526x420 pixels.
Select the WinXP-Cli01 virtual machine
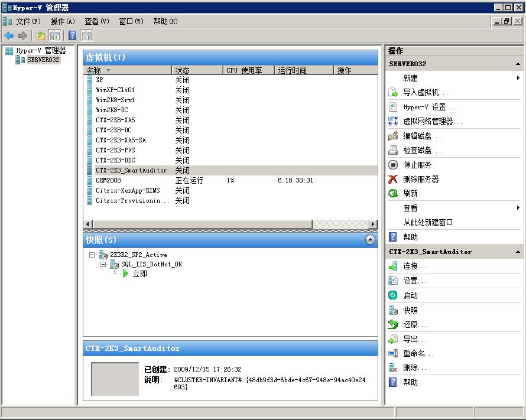(115, 90)
